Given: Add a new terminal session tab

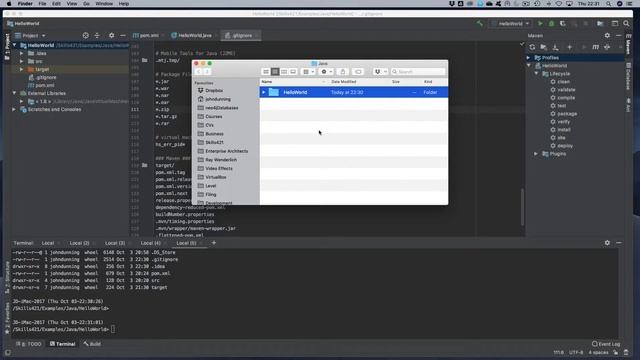Looking at the screenshot, I should [x=213, y=243].
